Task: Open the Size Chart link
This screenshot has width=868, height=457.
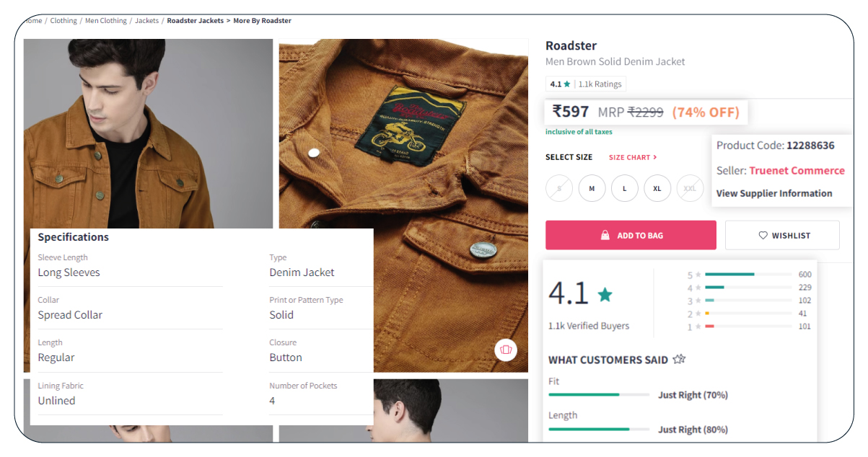Action: click(632, 157)
